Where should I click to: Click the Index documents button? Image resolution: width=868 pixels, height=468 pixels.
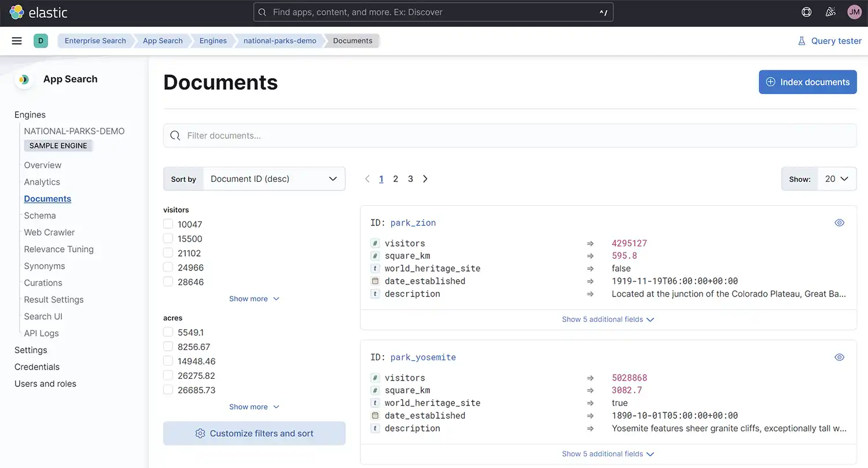point(808,82)
